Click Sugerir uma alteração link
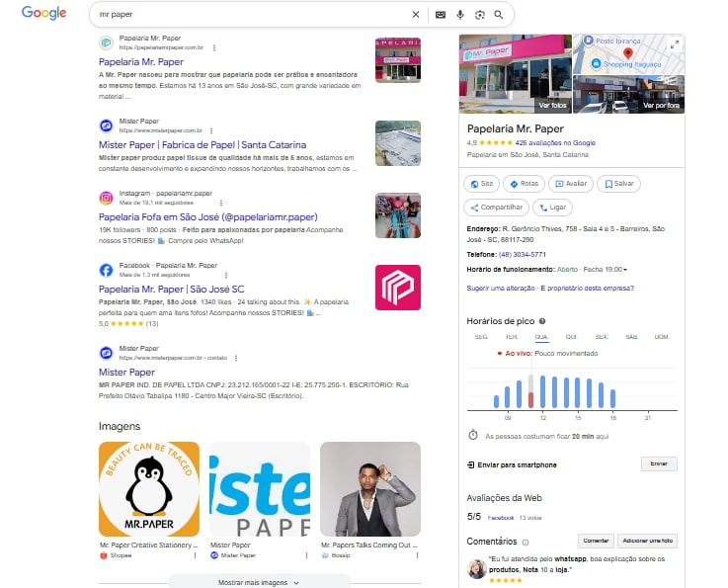Viewport: 728px width, 588px height. click(x=501, y=288)
